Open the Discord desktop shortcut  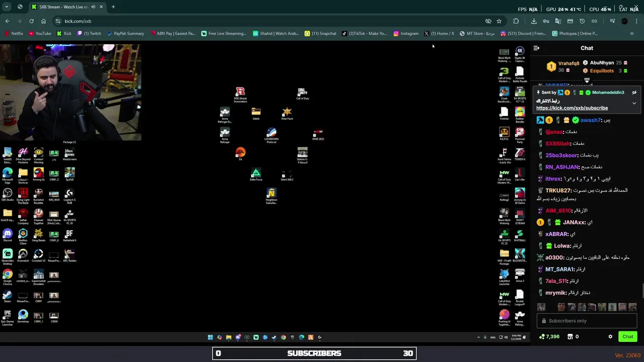pyautogui.click(x=8, y=235)
